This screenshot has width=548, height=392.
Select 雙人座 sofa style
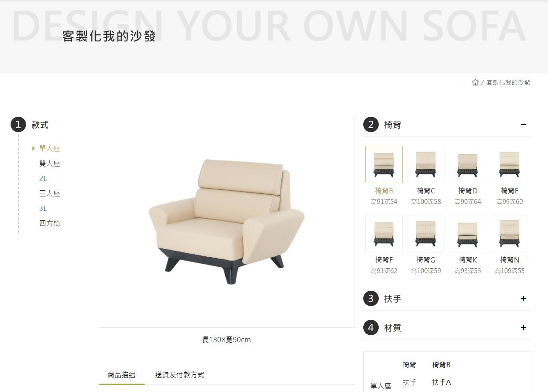point(49,163)
